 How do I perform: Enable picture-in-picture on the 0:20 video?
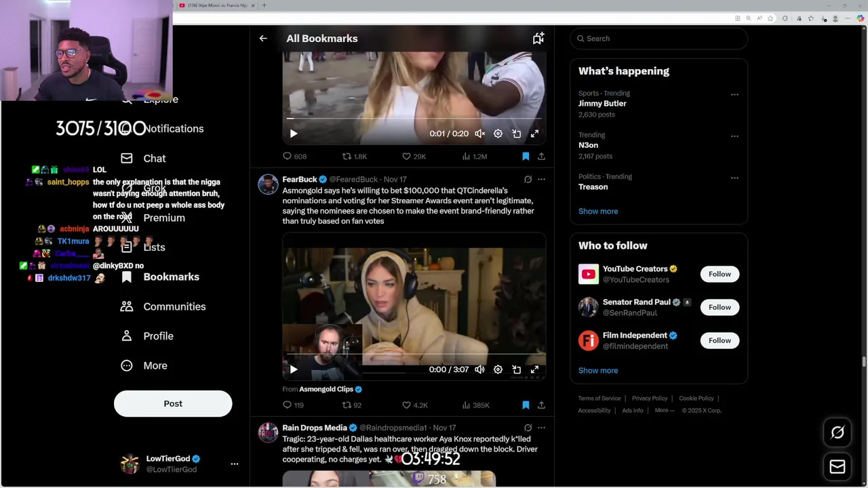click(516, 134)
